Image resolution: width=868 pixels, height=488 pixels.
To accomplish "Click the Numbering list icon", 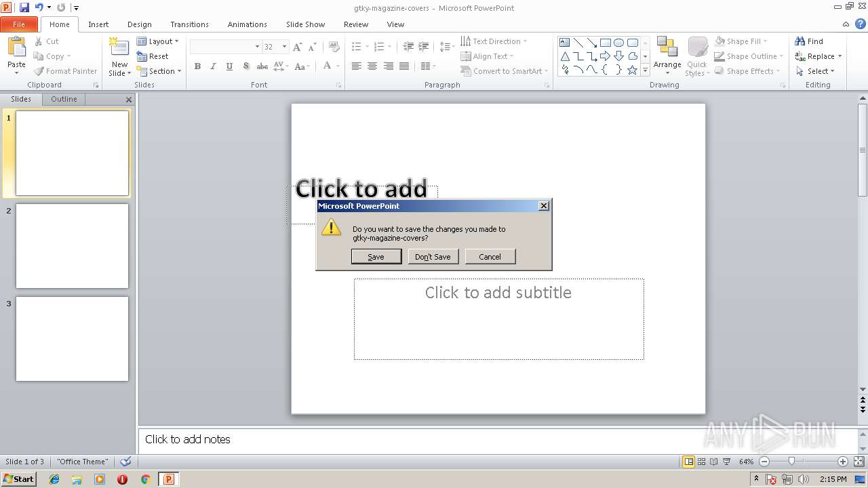I will tap(378, 47).
